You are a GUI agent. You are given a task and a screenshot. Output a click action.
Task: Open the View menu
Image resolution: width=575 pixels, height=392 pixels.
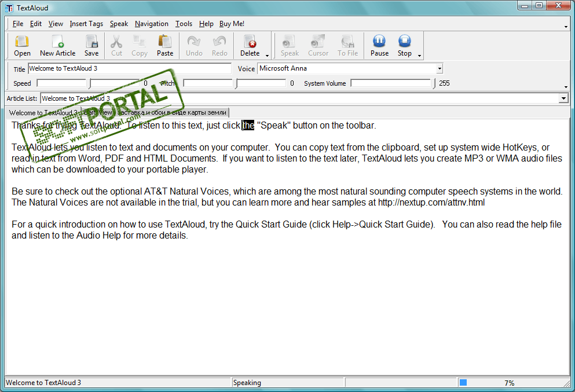(x=56, y=24)
